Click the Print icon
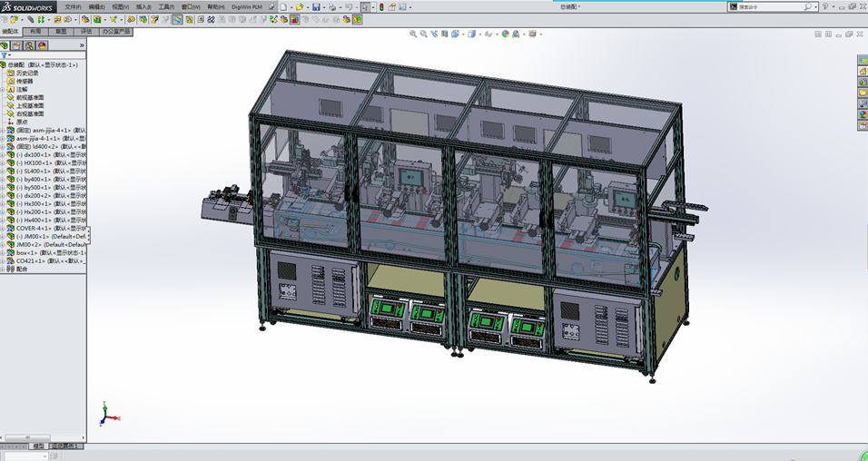 click(332, 7)
